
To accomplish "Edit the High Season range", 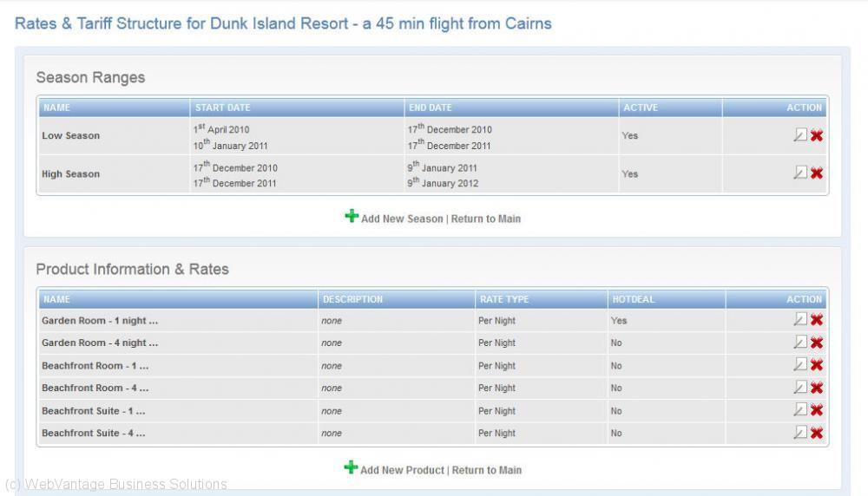I will [800, 173].
